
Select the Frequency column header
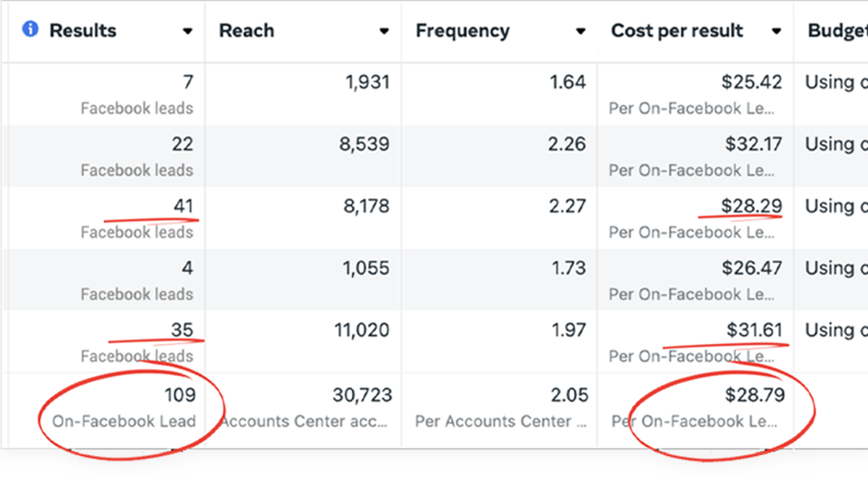(x=462, y=31)
